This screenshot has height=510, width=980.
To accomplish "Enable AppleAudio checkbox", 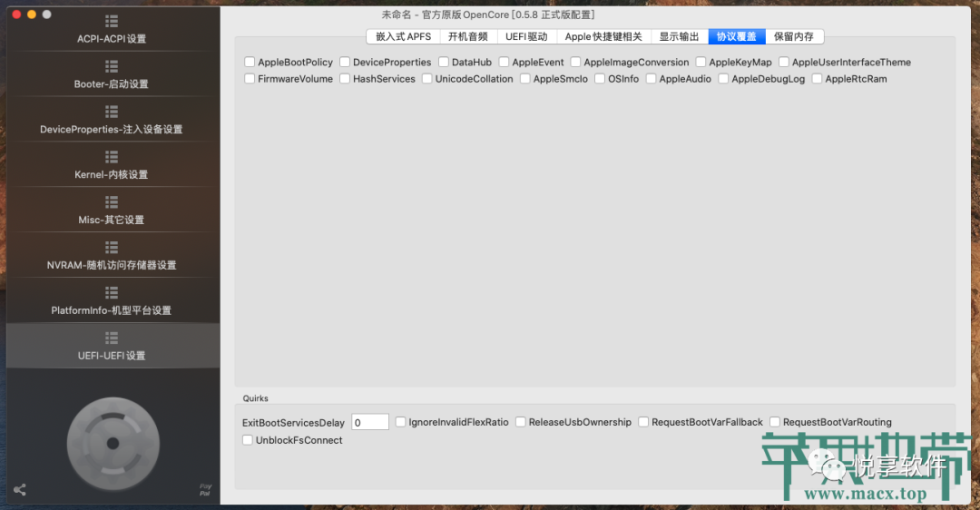I will coord(652,79).
